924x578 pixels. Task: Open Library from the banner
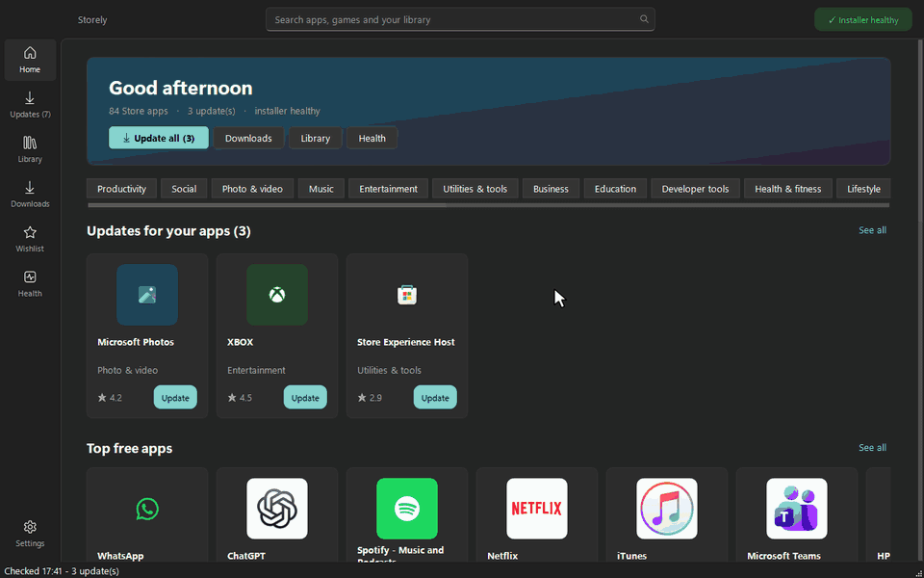316,138
